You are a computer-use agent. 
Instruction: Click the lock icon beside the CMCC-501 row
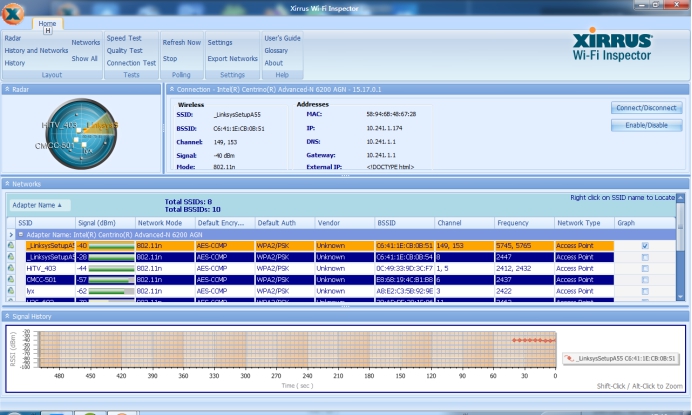click(9, 280)
